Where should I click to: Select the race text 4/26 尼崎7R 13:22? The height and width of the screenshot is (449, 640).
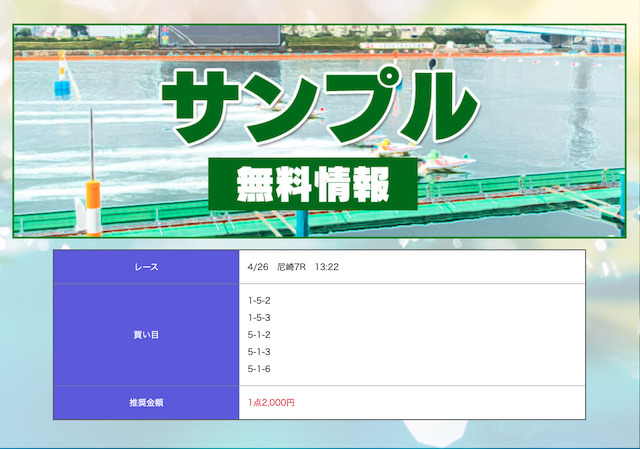pyautogui.click(x=293, y=267)
